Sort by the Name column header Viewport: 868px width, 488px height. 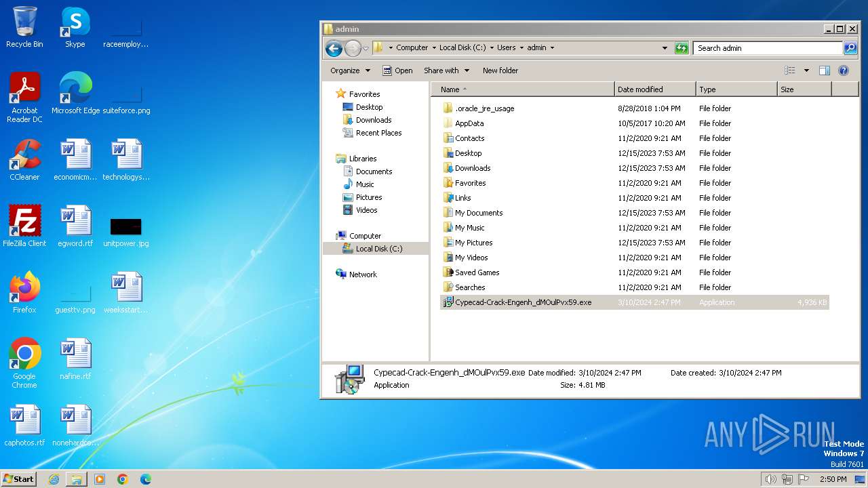(x=523, y=89)
